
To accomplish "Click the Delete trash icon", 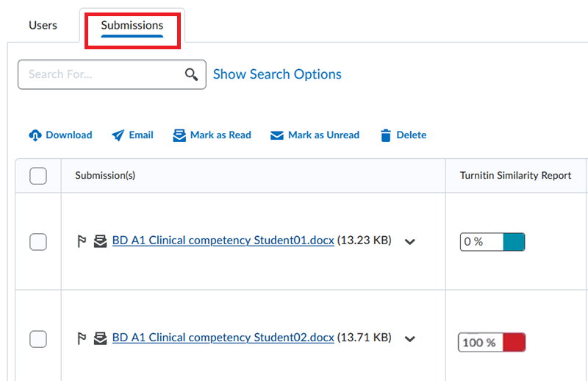I will tap(386, 135).
